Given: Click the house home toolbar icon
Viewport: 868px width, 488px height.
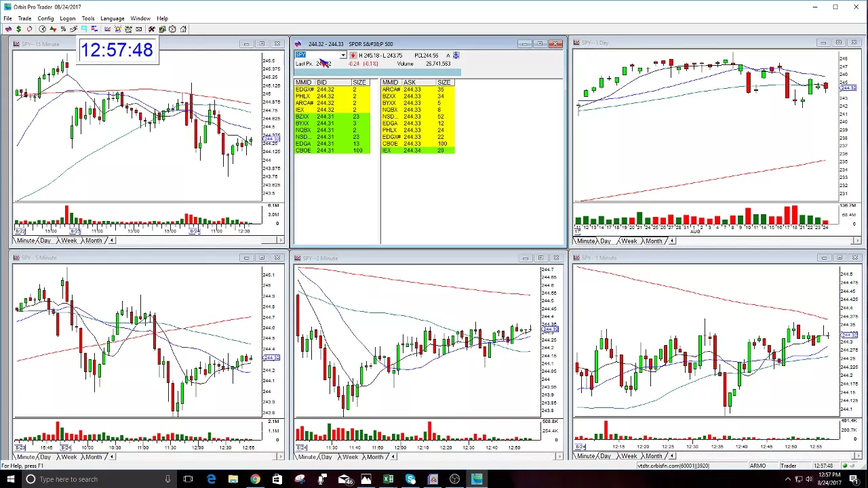Looking at the screenshot, I should [x=183, y=29].
